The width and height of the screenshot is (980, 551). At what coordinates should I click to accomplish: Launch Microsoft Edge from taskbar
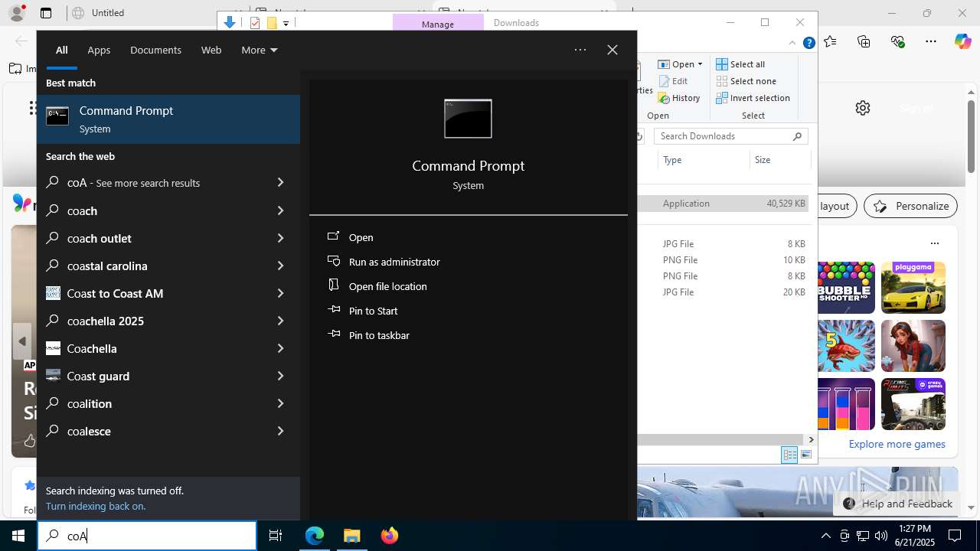click(x=315, y=536)
